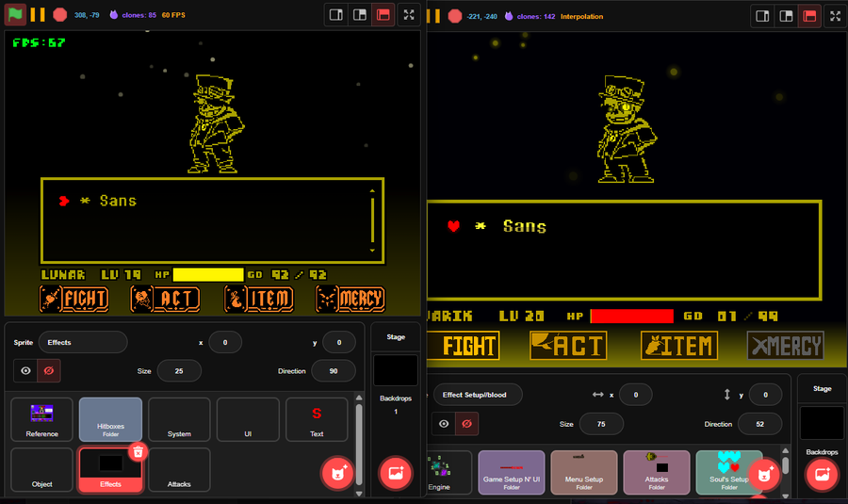Image resolution: width=848 pixels, height=504 pixels.
Task: Stop the project in the right editor
Action: pyautogui.click(x=455, y=16)
